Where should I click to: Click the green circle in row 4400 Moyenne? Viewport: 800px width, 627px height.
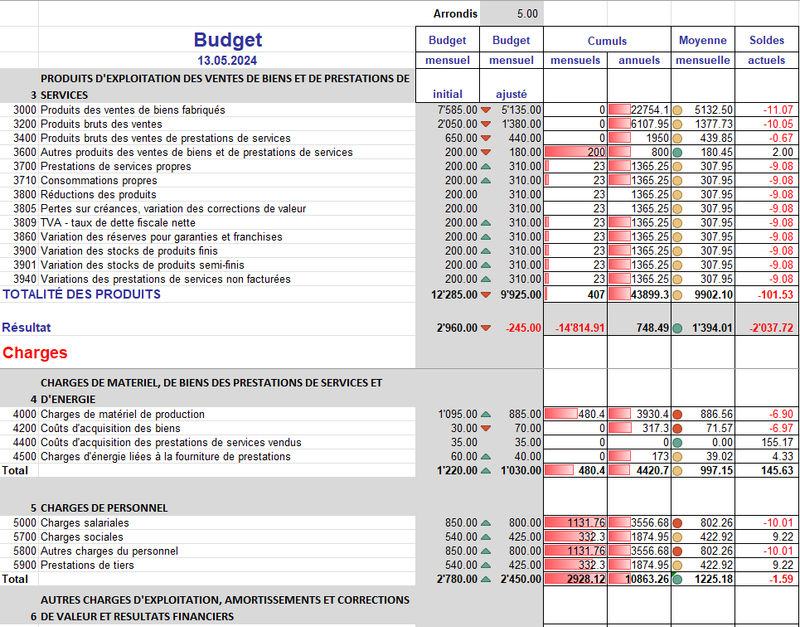tap(678, 443)
